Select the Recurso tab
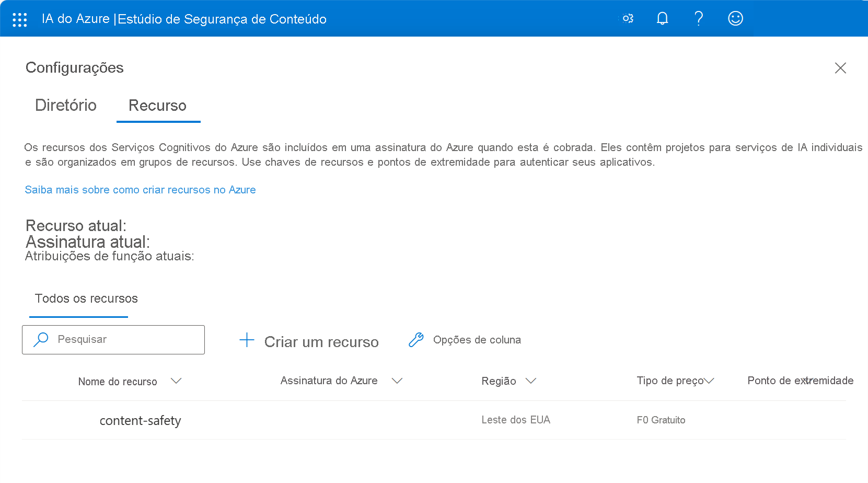 [x=158, y=106]
